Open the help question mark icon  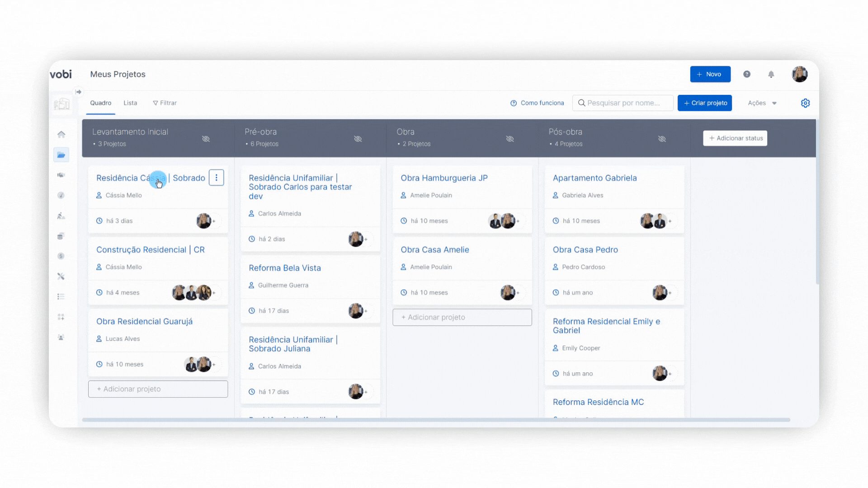pos(747,74)
